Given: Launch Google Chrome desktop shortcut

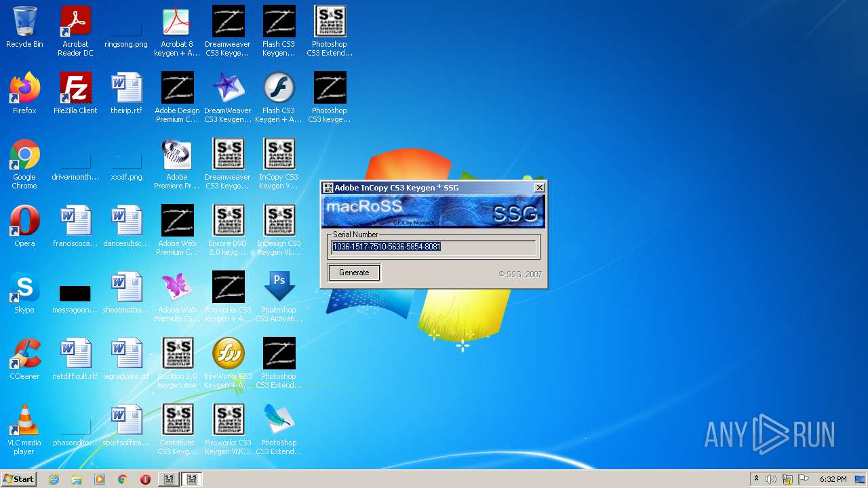Looking at the screenshot, I should click(24, 165).
